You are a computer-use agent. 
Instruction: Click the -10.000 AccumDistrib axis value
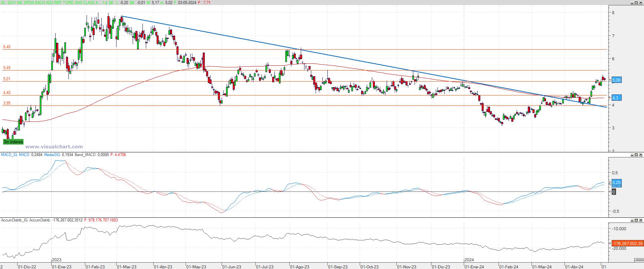(x=619, y=229)
